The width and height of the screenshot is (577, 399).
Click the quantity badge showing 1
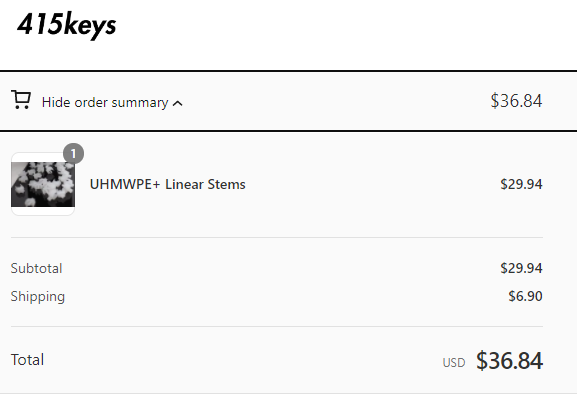point(73,153)
